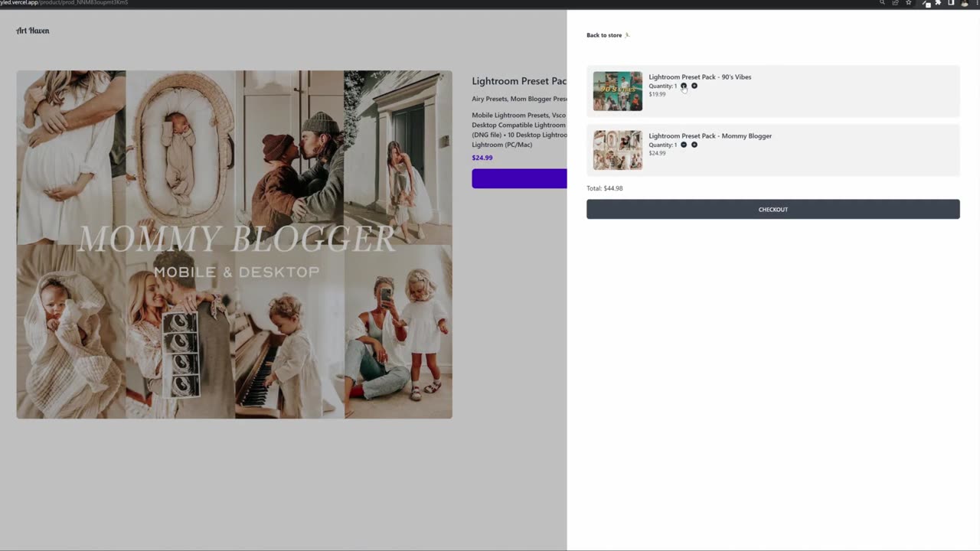Click 'Quantity: 1' for 90's Vibes
Viewport: 980px width, 551px height.
663,86
